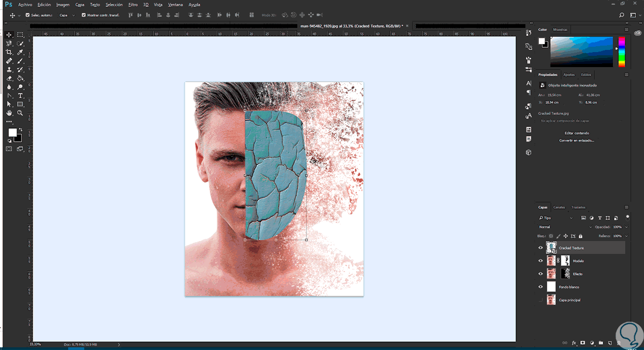
Task: Select the Pen tool
Action: tap(9, 96)
